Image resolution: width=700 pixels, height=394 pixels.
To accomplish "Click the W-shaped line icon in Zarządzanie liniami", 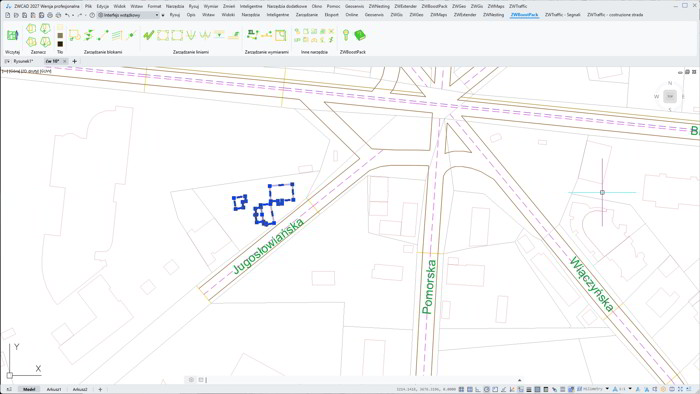I will (x=205, y=35).
